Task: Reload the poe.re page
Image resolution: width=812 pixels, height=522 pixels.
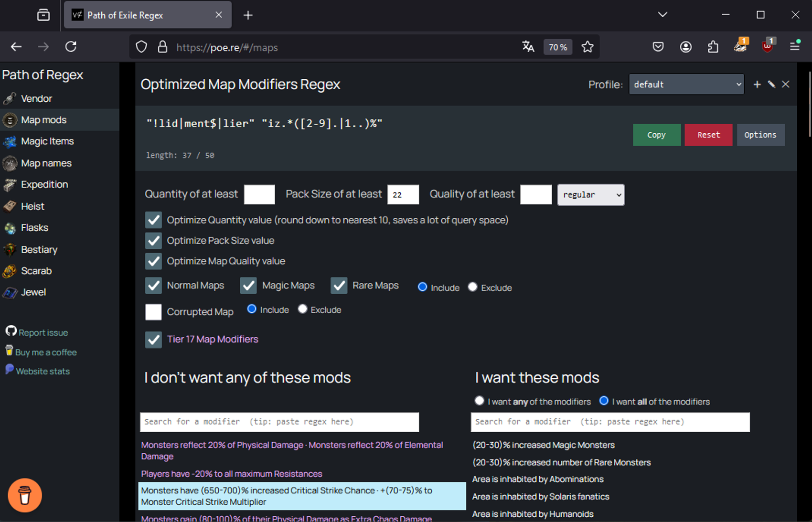Action: click(x=71, y=47)
